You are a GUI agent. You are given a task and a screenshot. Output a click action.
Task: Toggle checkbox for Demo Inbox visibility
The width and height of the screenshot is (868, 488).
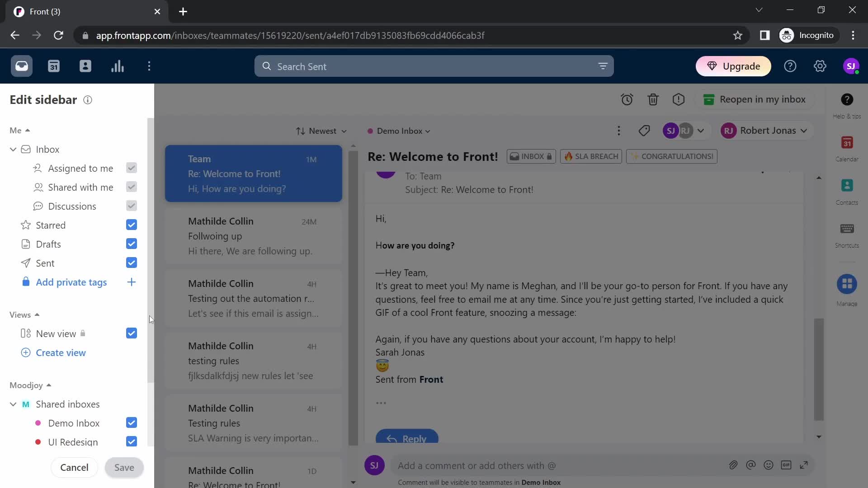pyautogui.click(x=131, y=423)
